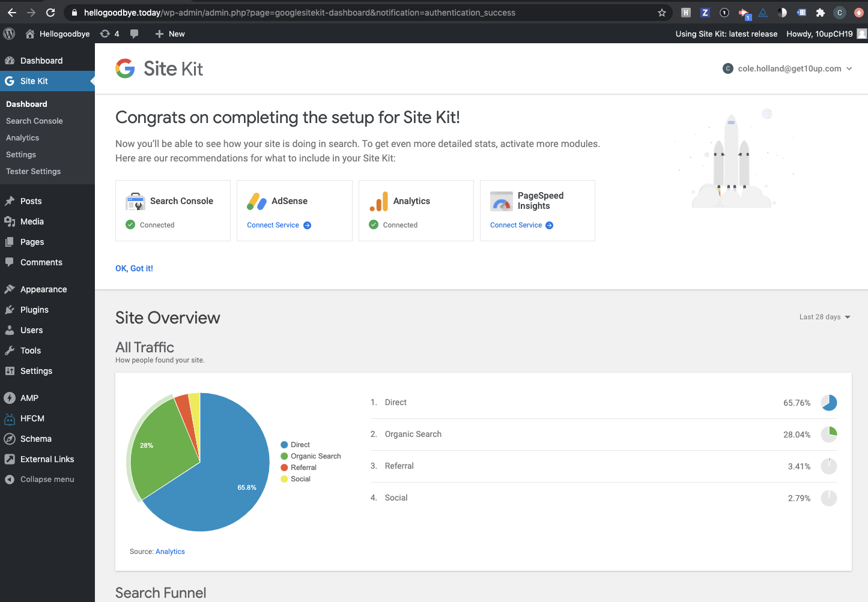Click the PageSpeed Insights module icon
This screenshot has width=868, height=602.
[501, 201]
